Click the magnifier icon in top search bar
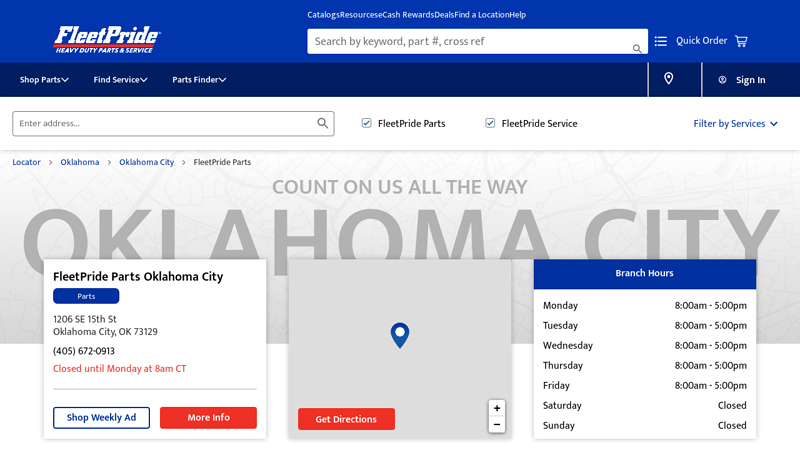 pyautogui.click(x=637, y=48)
